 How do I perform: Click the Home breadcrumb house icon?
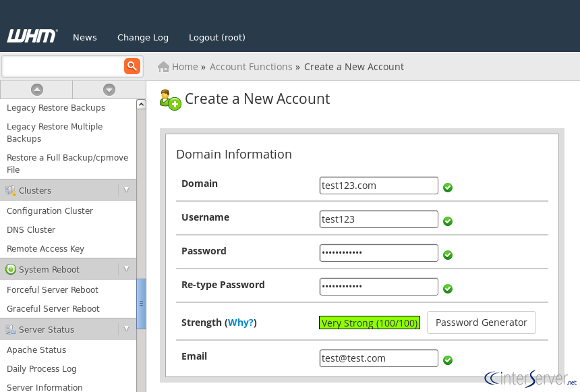[163, 67]
